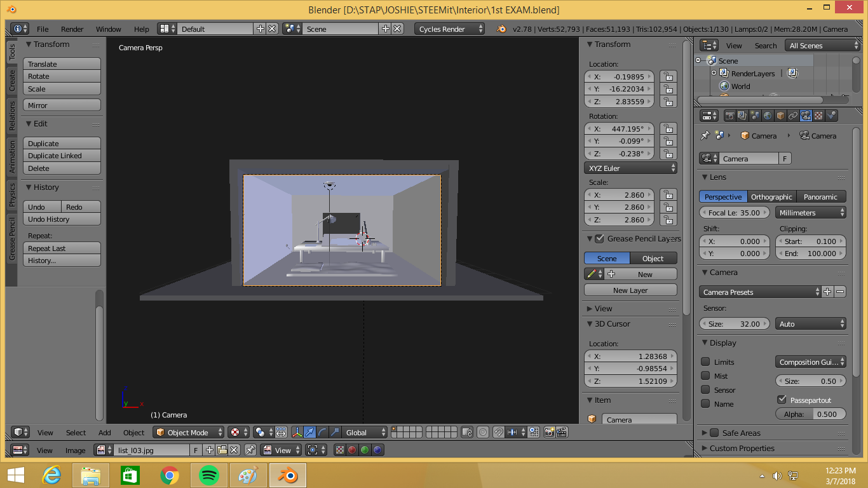Click the Mirror button
Screen dimensions: 868x488
click(62, 105)
